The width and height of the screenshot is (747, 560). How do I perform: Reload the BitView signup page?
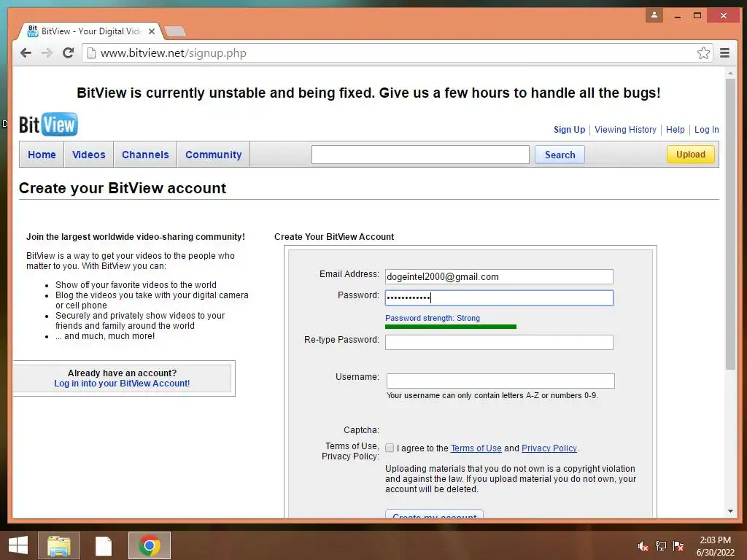click(x=68, y=52)
